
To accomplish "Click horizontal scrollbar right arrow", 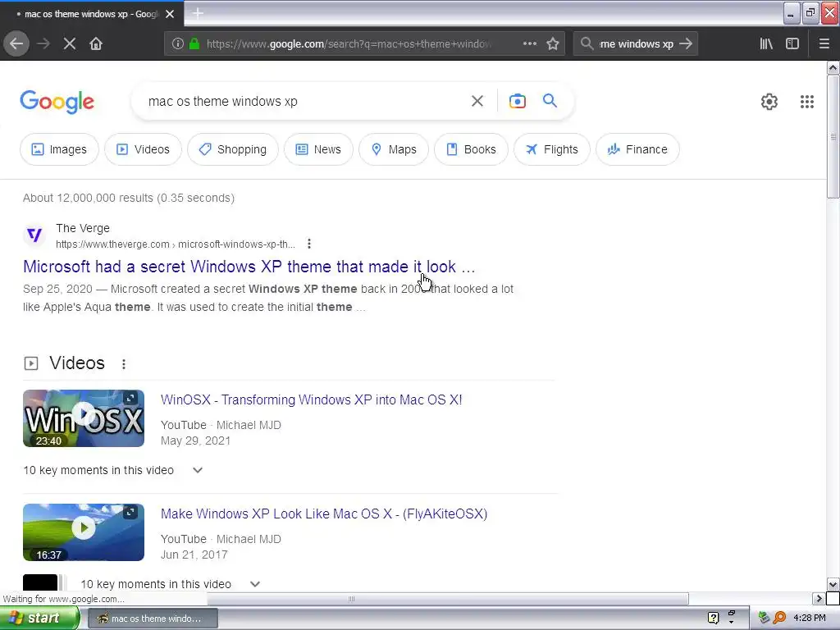I will (x=819, y=598).
